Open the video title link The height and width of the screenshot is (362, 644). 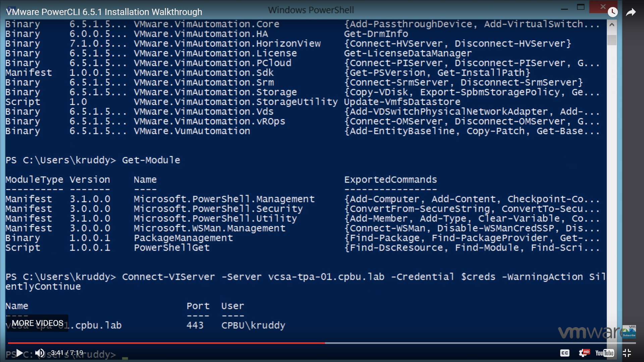coord(104,12)
